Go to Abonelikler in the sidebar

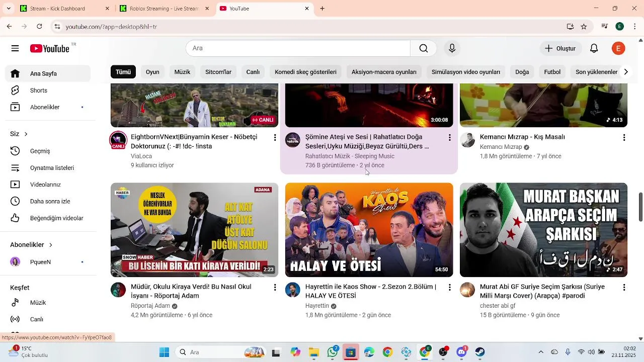(x=48, y=107)
